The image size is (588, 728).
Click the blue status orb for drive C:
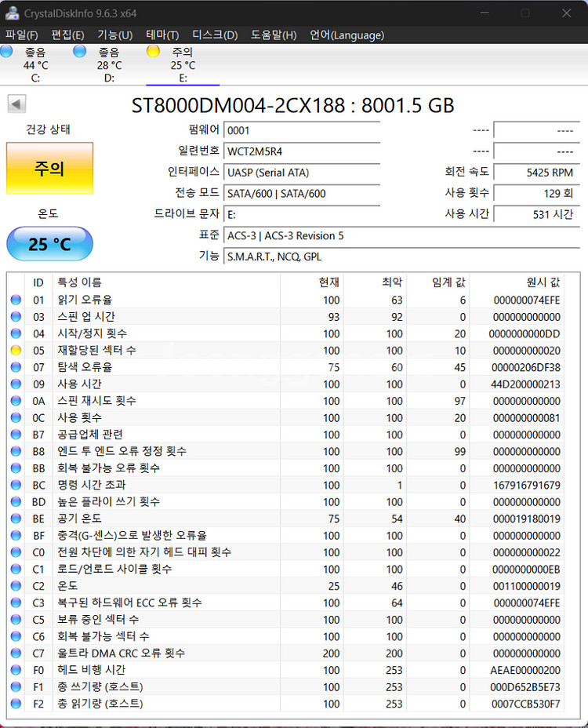(7, 52)
